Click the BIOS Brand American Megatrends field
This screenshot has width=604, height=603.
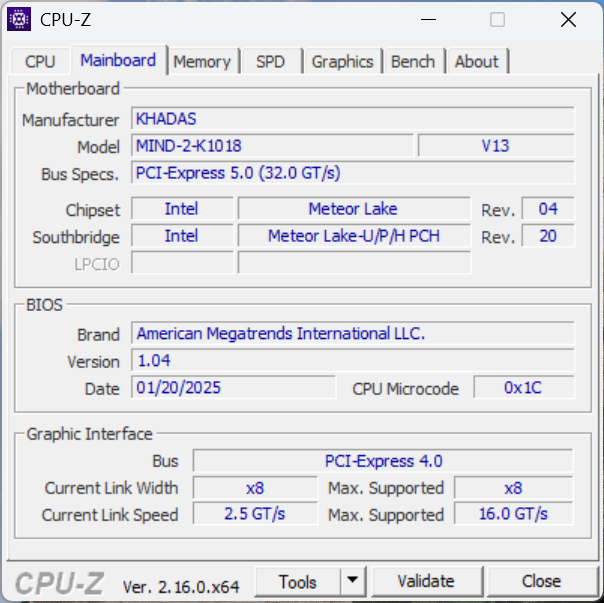352,333
